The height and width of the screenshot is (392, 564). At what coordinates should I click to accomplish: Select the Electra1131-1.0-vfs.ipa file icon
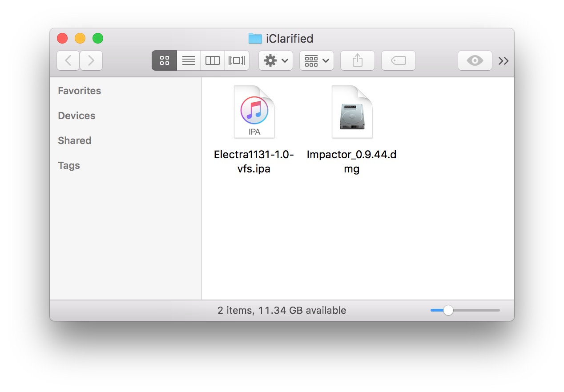pyautogui.click(x=254, y=112)
